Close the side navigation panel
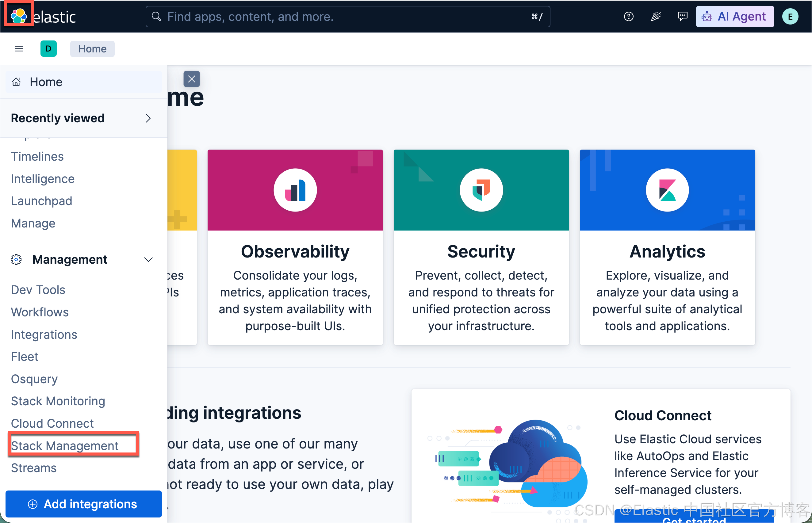This screenshot has height=523, width=812. (192, 79)
